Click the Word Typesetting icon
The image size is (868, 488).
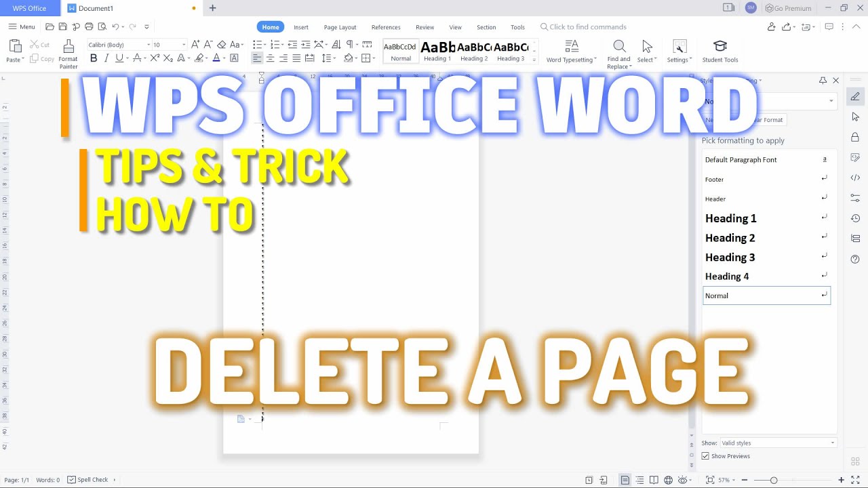point(572,46)
